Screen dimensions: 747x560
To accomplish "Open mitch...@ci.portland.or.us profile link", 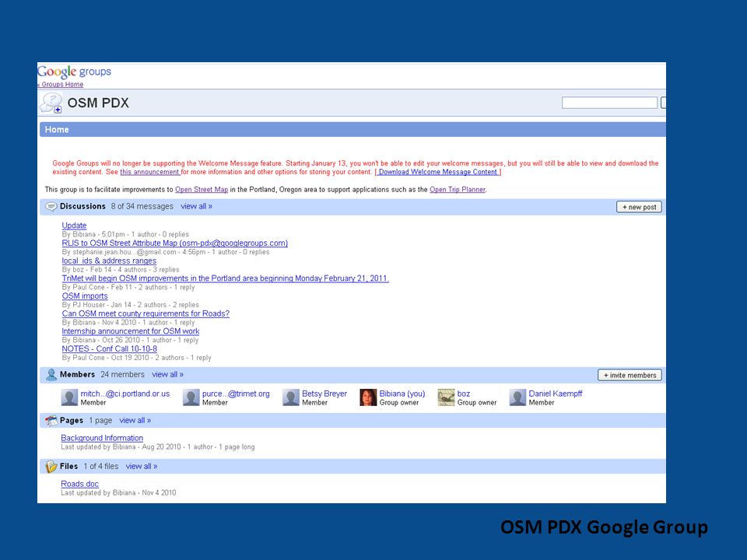I will click(124, 394).
